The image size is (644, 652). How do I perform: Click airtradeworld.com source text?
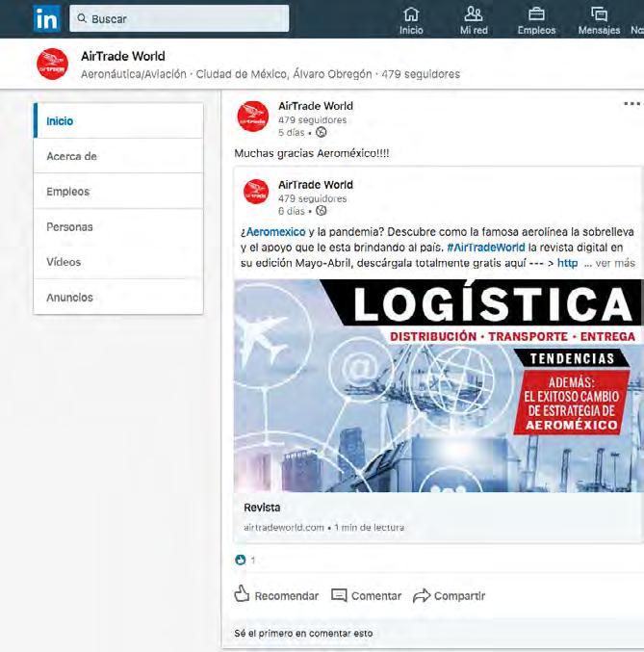point(284,527)
